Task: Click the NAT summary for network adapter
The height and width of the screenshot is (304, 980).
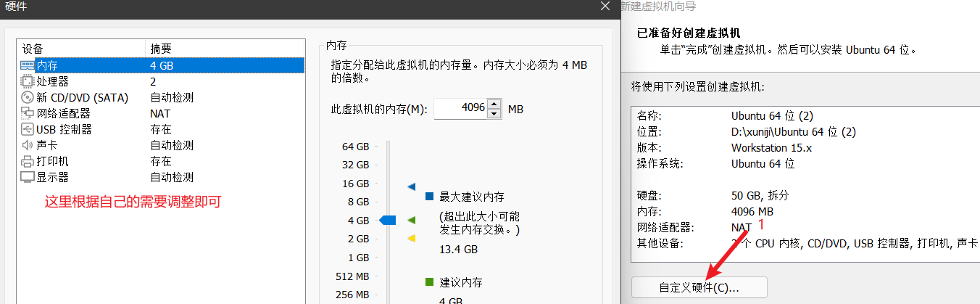Action: click(x=160, y=113)
